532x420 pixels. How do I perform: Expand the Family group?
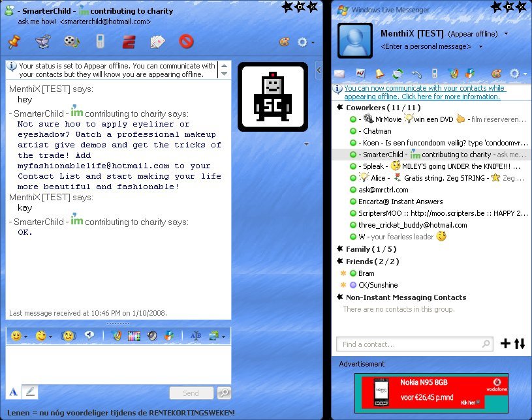(x=339, y=249)
